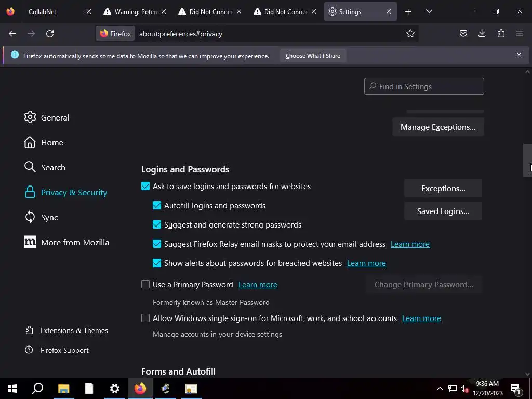The width and height of the screenshot is (532, 399).
Task: Open the blank document app in taskbar
Action: click(89, 389)
